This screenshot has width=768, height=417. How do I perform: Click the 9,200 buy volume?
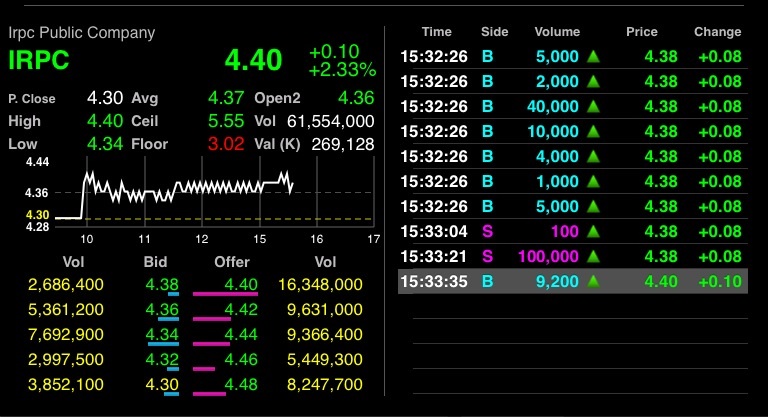pyautogui.click(x=557, y=281)
